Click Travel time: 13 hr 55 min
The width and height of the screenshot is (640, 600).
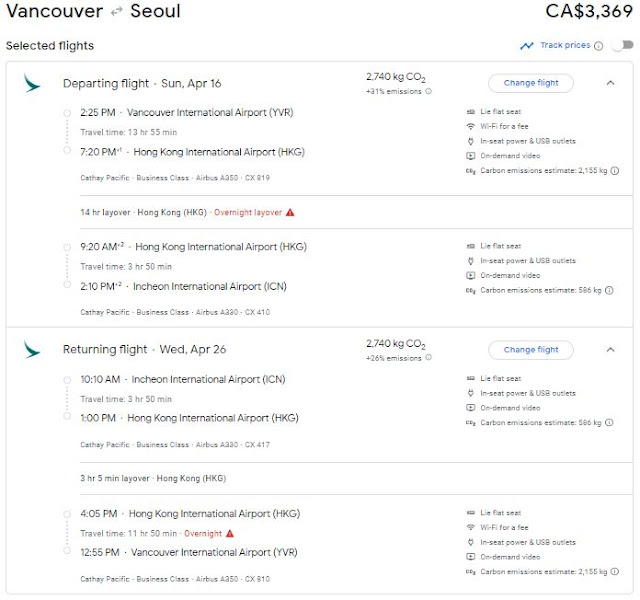129,132
